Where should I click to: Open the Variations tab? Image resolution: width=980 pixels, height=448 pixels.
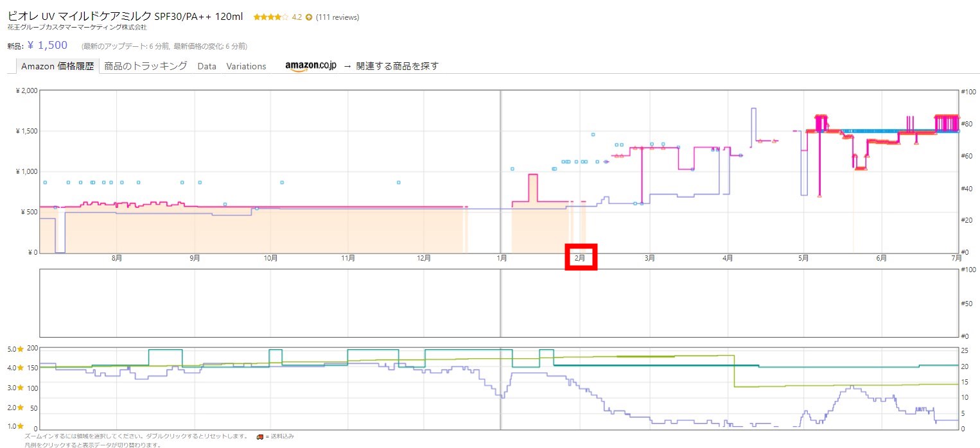246,66
